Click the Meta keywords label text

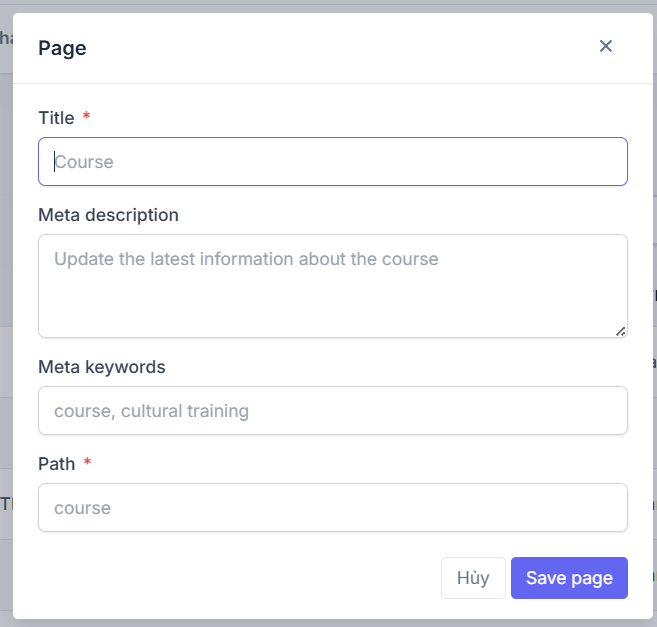[x=102, y=367]
